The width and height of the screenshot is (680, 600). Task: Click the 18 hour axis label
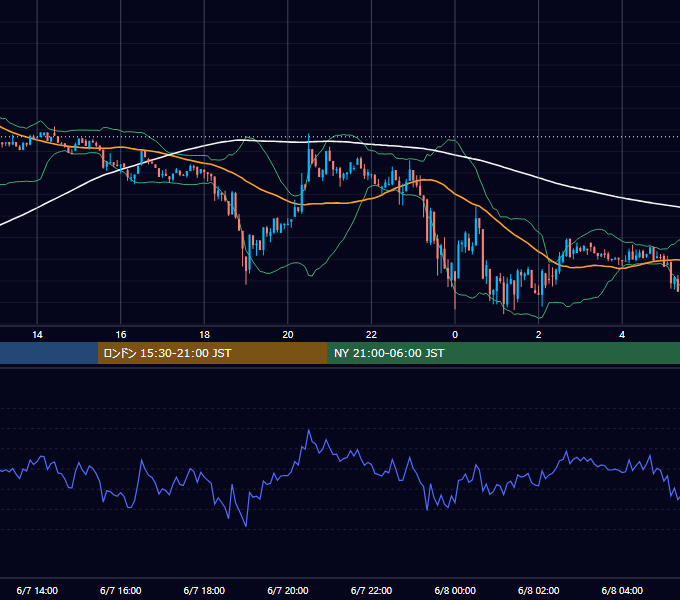tap(204, 335)
